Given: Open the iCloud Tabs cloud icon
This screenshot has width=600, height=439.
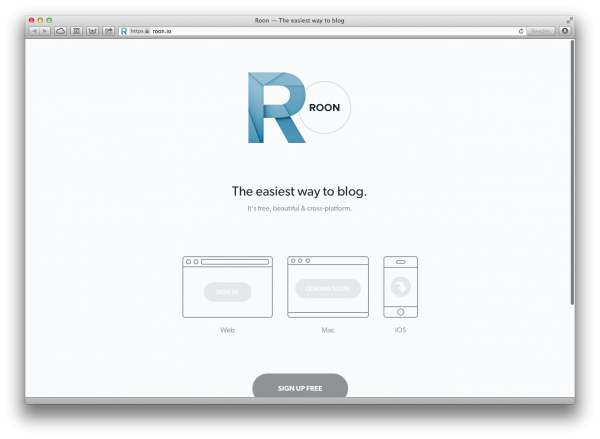Looking at the screenshot, I should 60,31.
